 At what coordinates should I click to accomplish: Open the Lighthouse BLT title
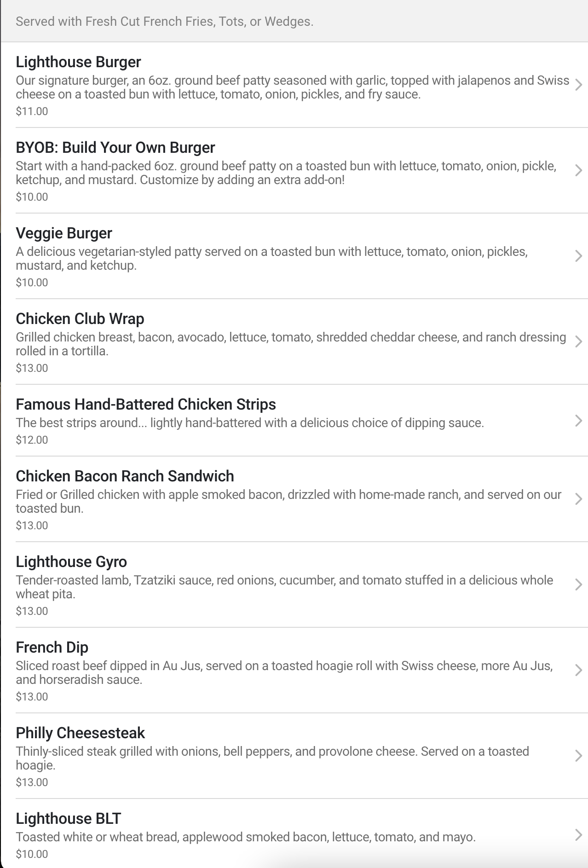pyautogui.click(x=68, y=819)
